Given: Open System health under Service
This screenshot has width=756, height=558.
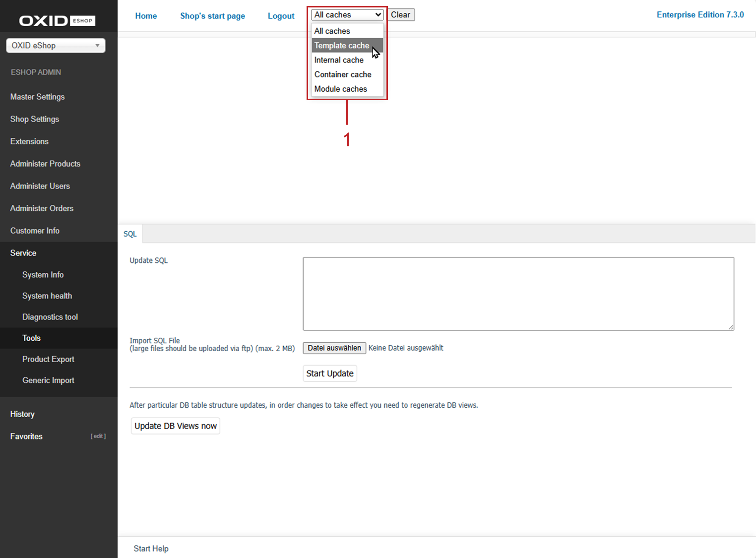Looking at the screenshot, I should [47, 296].
